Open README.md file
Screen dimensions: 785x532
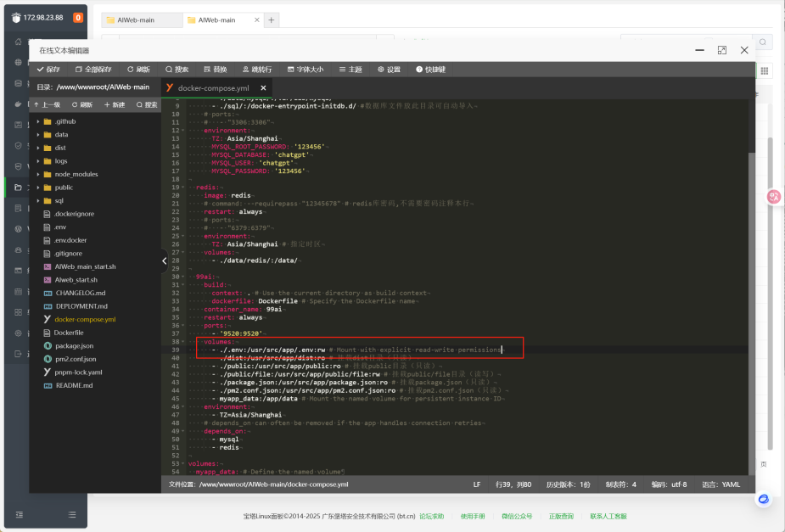pos(74,385)
